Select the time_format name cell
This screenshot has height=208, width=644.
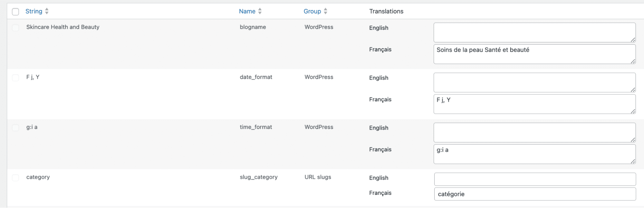click(256, 127)
